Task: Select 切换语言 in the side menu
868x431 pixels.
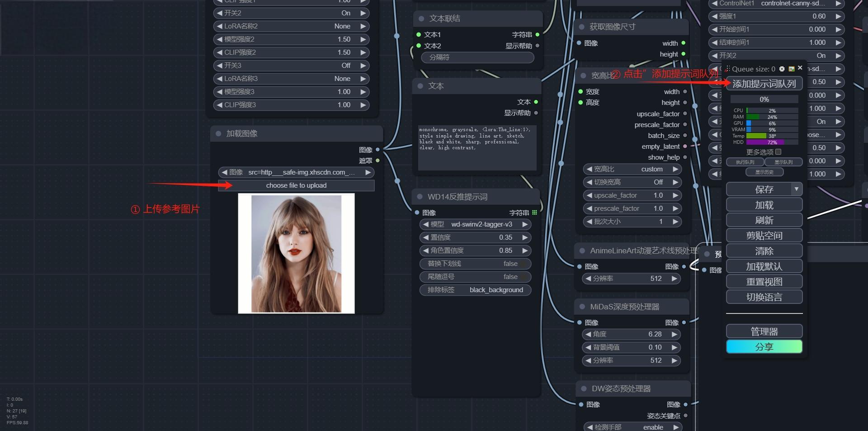Action: click(x=764, y=297)
